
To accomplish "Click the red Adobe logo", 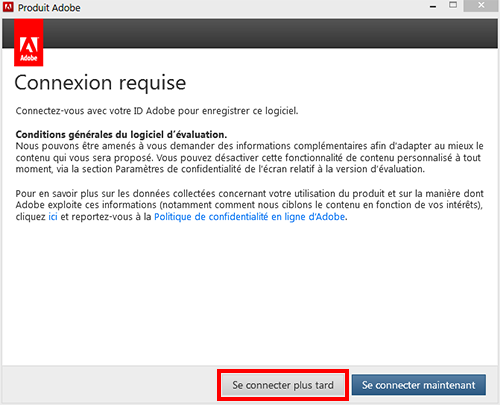I will [x=29, y=42].
